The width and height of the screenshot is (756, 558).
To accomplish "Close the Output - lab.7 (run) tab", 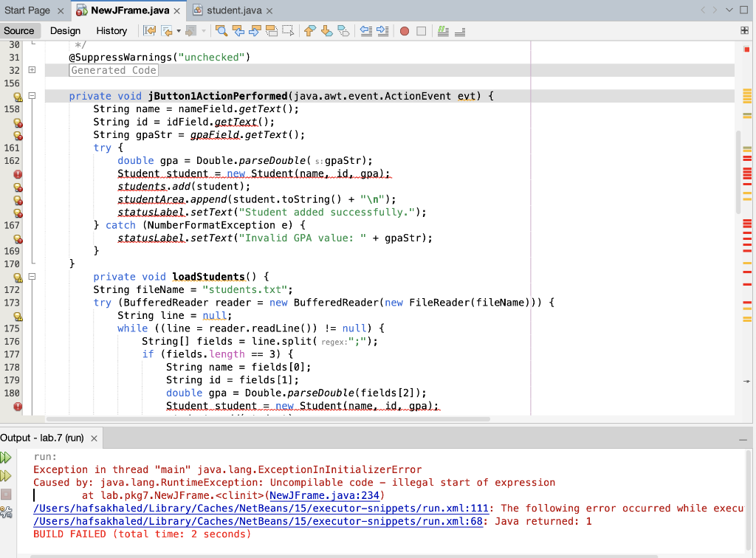I will [x=94, y=438].
